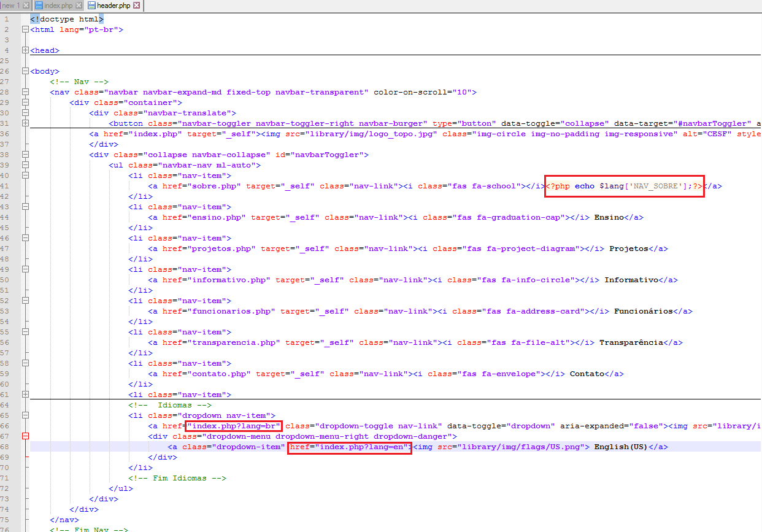Collapse the red-highlighted div fold at line 67

(x=25, y=436)
